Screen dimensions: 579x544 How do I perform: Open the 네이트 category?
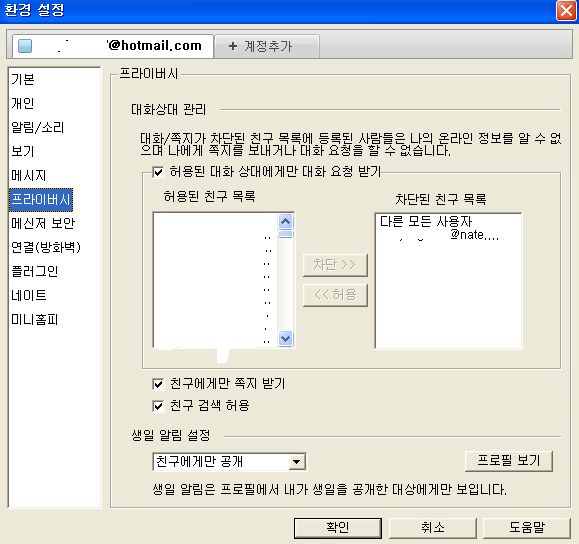pyautogui.click(x=29, y=295)
